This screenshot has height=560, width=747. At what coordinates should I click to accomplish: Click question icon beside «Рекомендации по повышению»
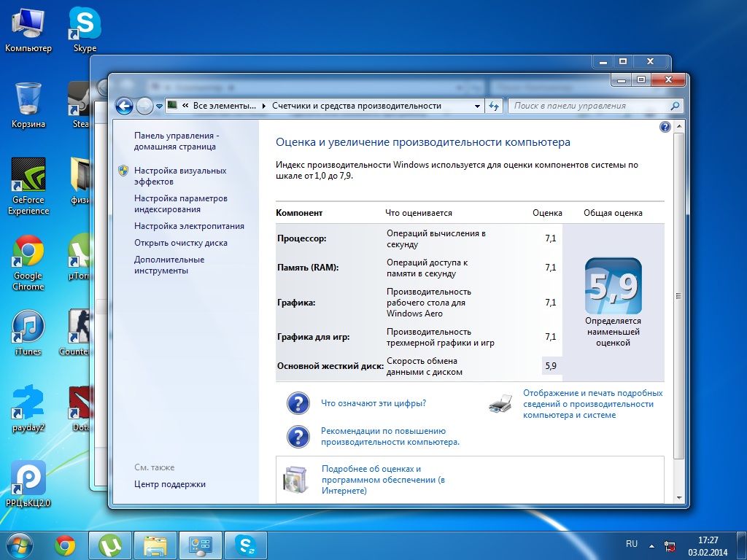[298, 436]
